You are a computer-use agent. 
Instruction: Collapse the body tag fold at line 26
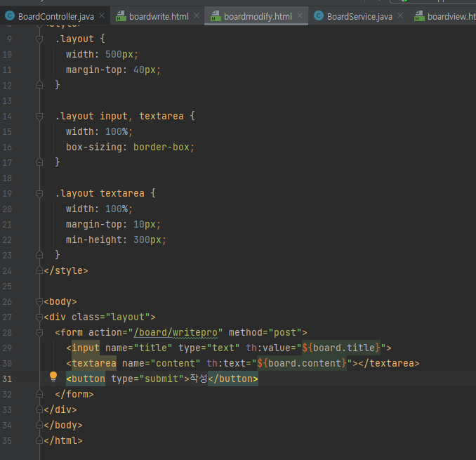pos(39,301)
